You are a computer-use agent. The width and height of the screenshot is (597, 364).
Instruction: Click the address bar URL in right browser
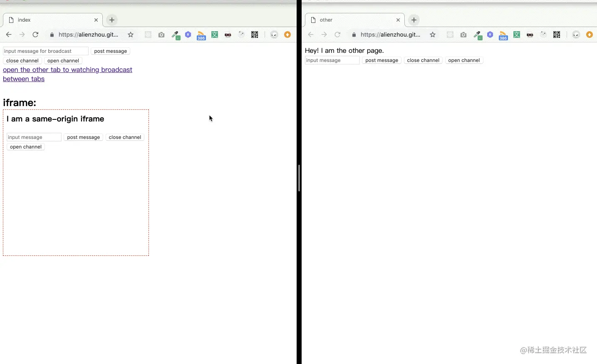(x=390, y=35)
